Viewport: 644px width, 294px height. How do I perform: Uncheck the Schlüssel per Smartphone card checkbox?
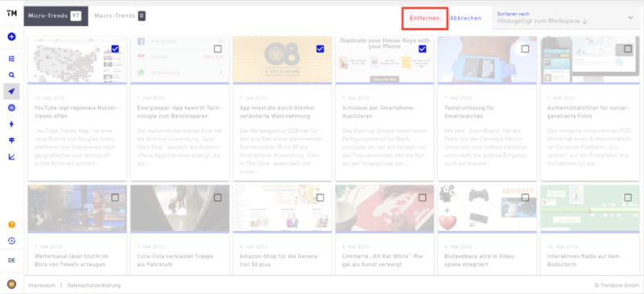pos(422,49)
